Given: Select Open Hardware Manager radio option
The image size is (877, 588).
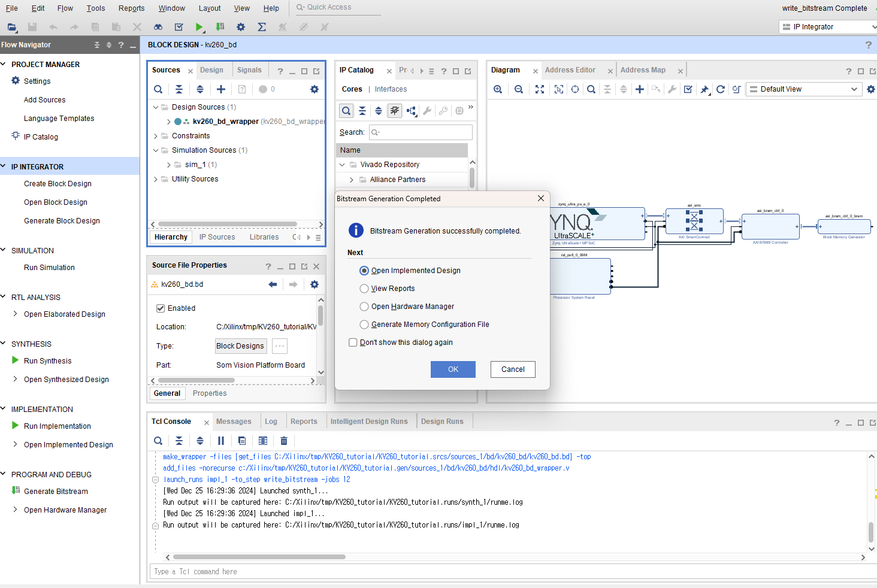Looking at the screenshot, I should (364, 307).
